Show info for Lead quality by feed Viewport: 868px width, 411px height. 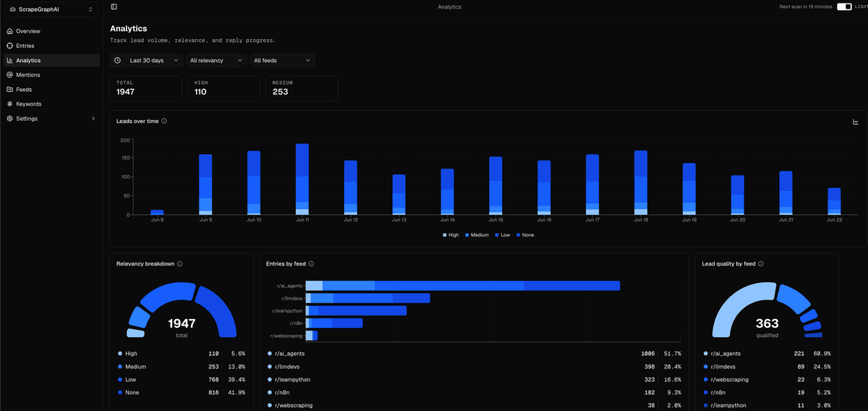761,264
